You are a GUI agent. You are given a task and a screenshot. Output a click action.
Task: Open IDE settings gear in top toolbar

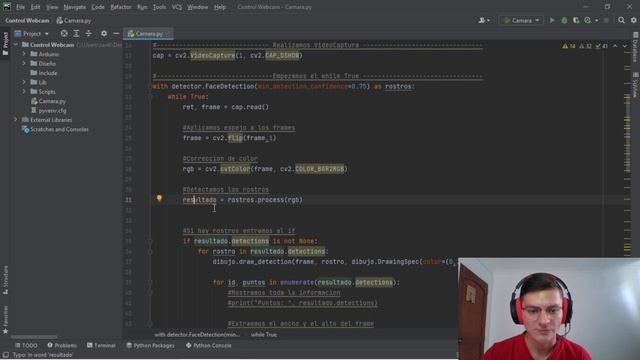point(633,20)
